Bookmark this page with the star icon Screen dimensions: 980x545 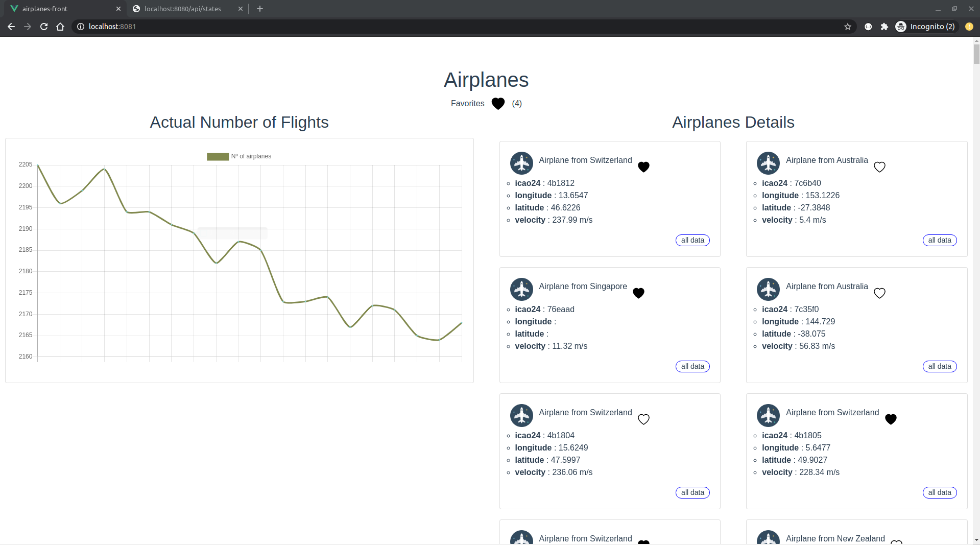coord(848,27)
